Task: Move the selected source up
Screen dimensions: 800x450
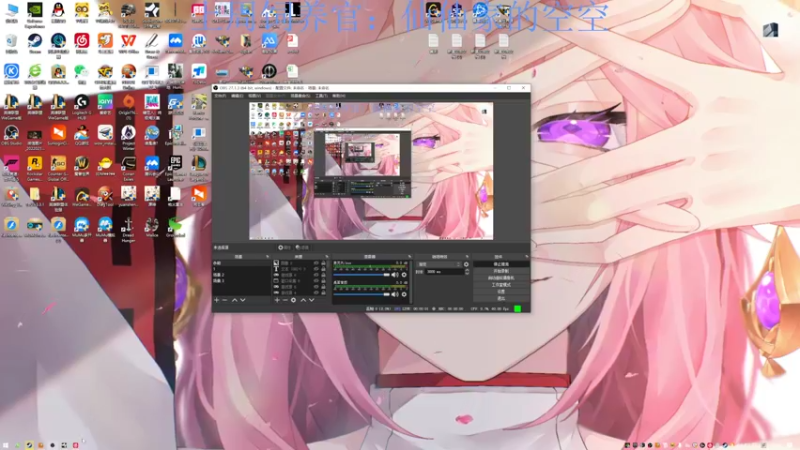Action: (x=303, y=300)
